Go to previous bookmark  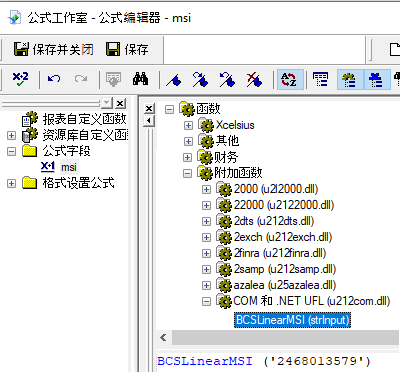(227, 80)
